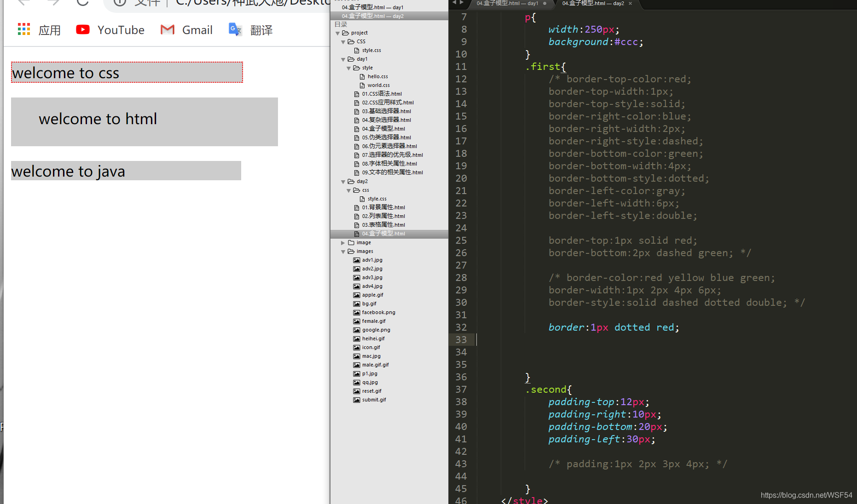Open 06.伪元素选择器.html file
857x504 pixels.
389,146
